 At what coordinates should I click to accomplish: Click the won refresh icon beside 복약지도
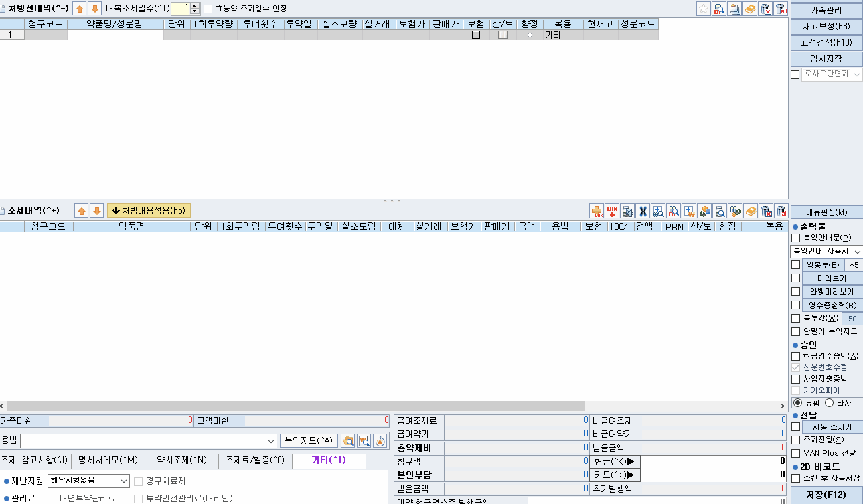click(380, 441)
